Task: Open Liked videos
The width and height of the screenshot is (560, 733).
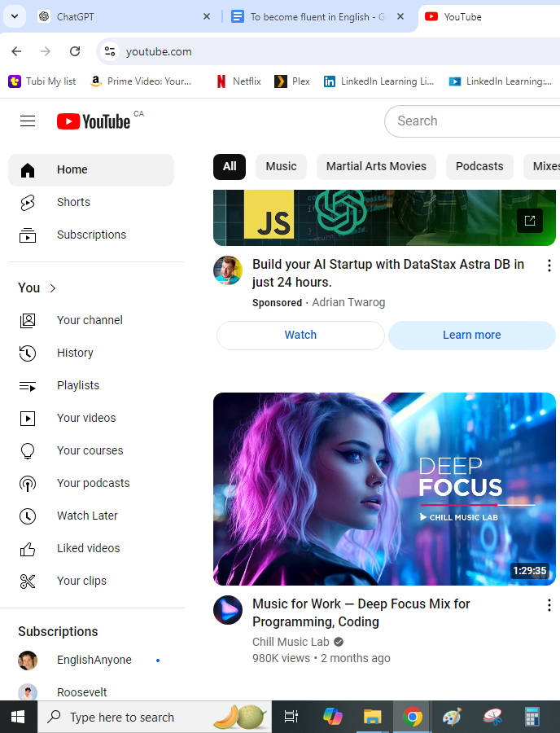Action: coord(88,548)
